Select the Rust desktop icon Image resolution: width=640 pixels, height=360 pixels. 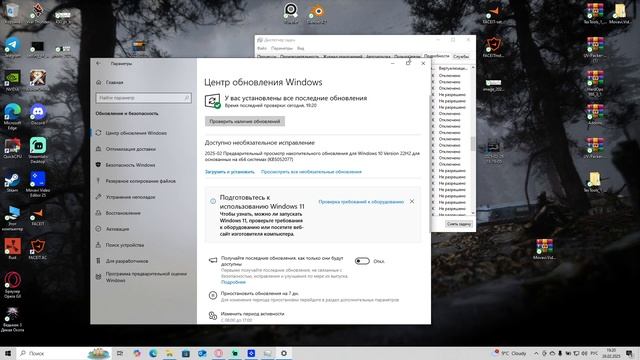pyautogui.click(x=12, y=249)
